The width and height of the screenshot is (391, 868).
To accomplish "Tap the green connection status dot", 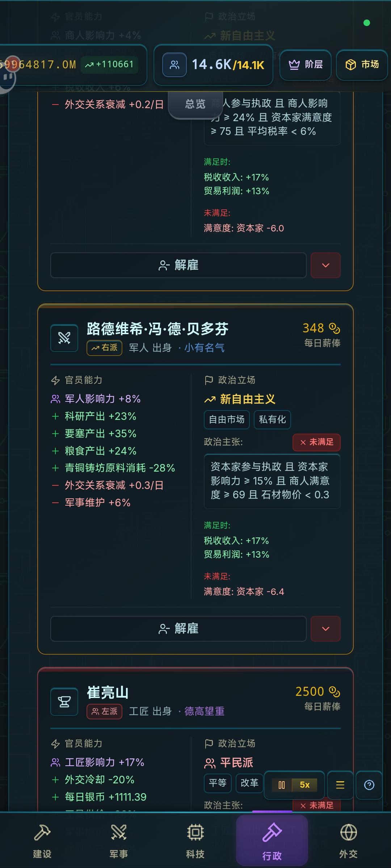I will click(x=366, y=23).
